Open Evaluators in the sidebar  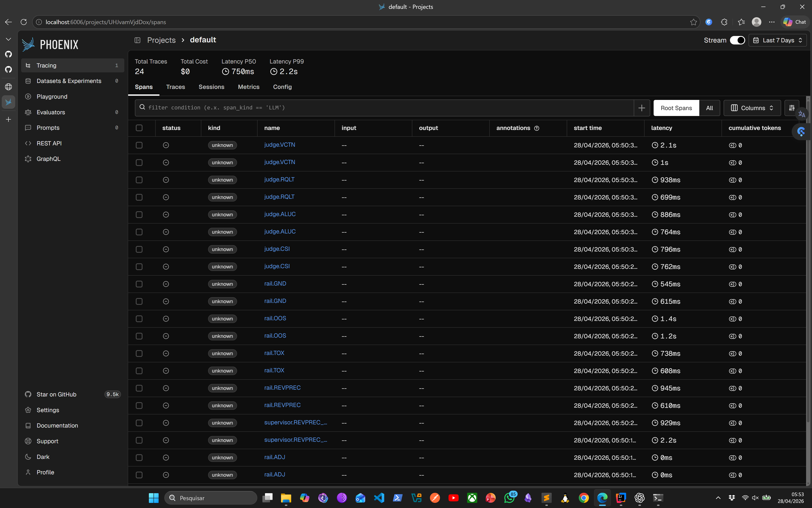pos(73,112)
